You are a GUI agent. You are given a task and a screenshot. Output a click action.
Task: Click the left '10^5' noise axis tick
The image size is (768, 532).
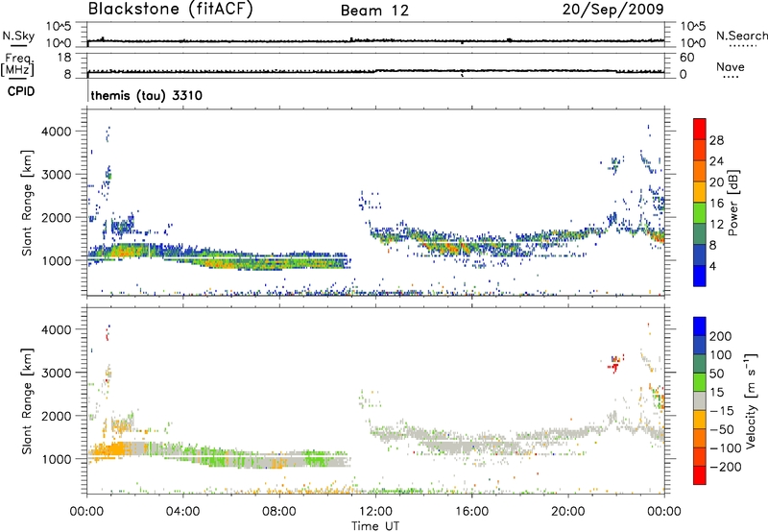[59, 26]
